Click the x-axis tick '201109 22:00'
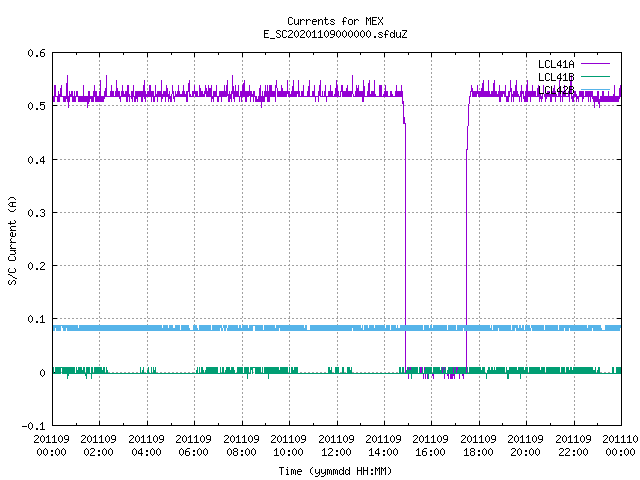Screen dimensions: 640x480 573,446
